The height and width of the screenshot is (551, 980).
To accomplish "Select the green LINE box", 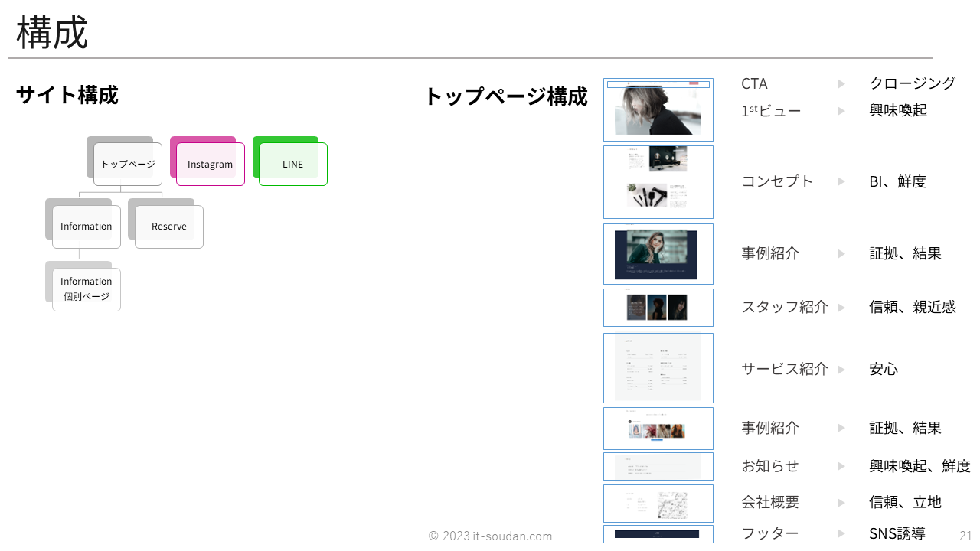I will pyautogui.click(x=292, y=164).
